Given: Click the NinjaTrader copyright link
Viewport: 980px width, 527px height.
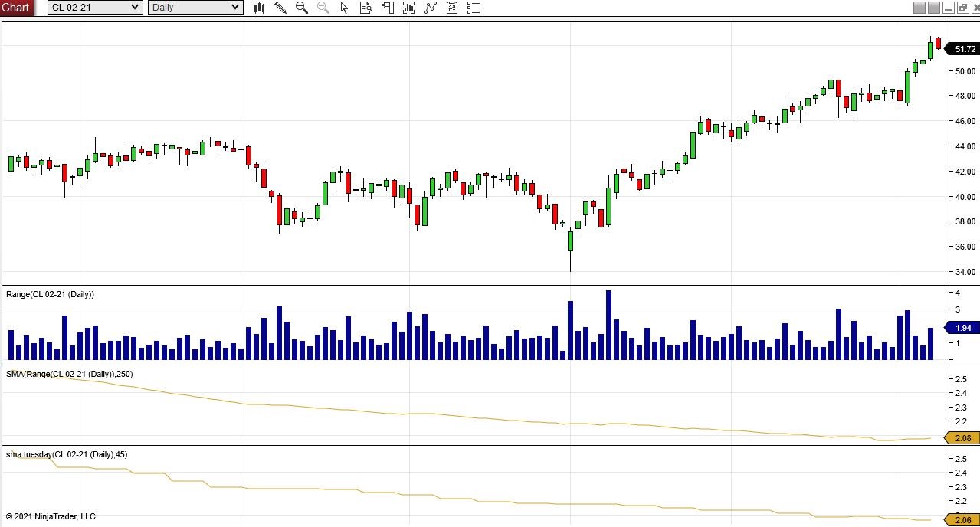Looking at the screenshot, I should (50, 517).
